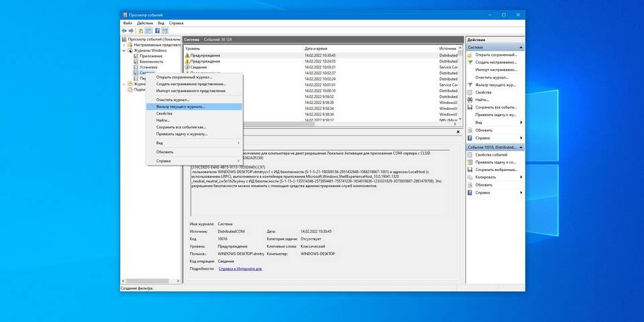Click the info icon of the 10:03:31 event
The height and width of the screenshot is (322, 644).
[x=187, y=67]
